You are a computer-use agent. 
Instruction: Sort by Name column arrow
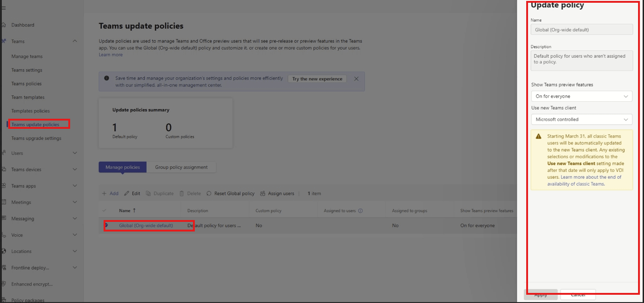click(134, 211)
